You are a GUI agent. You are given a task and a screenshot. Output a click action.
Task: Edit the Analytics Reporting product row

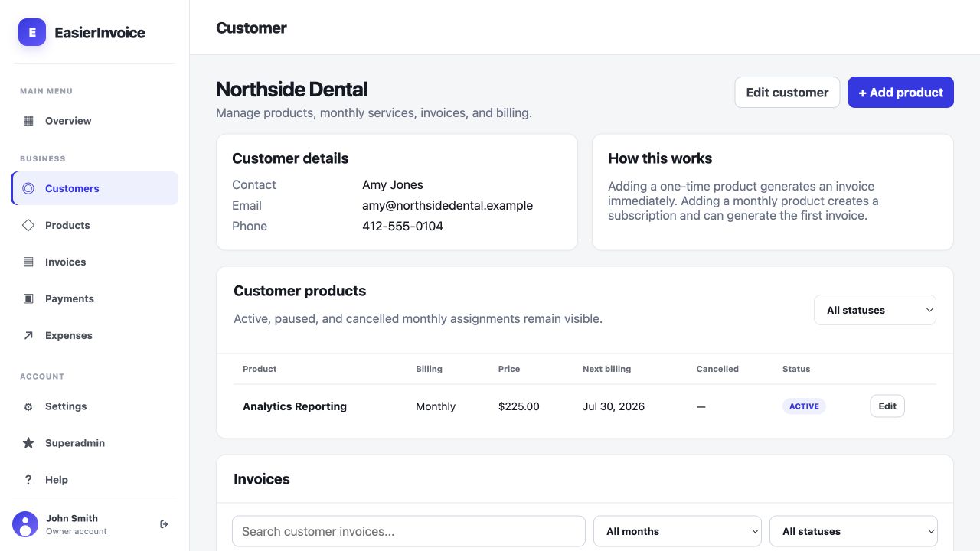coord(887,406)
